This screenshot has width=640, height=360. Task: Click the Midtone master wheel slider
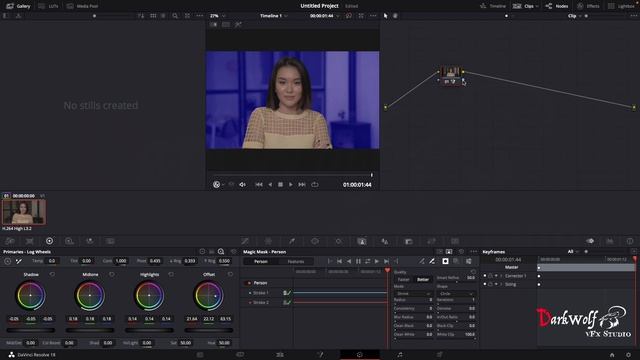click(90, 330)
